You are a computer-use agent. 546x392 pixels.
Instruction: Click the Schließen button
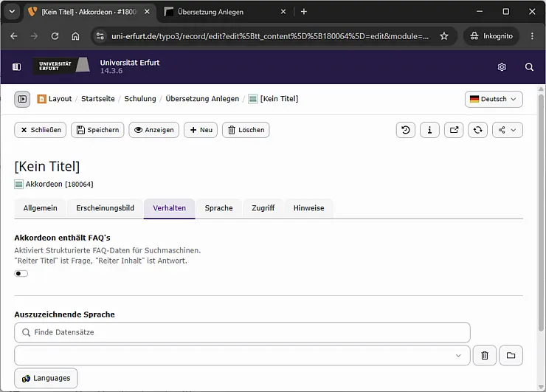tap(41, 130)
